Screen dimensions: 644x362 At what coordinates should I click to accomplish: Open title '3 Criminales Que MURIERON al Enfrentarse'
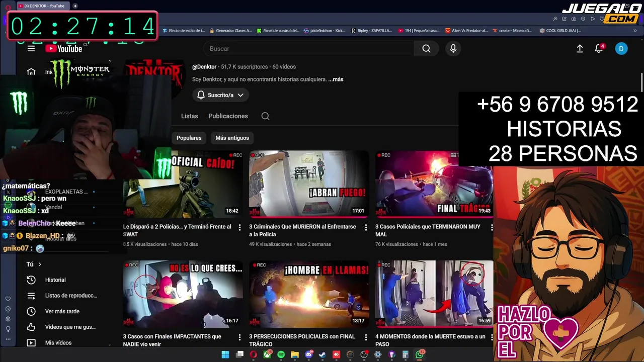[302, 230]
